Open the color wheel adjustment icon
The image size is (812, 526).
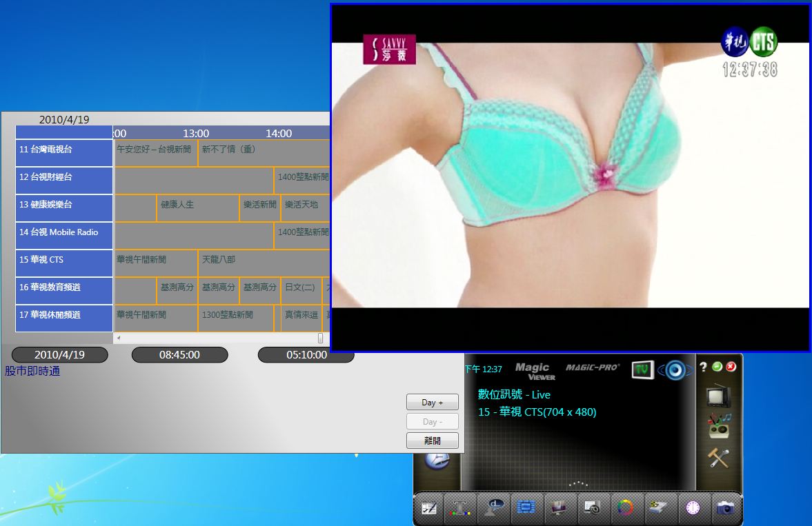click(x=624, y=508)
